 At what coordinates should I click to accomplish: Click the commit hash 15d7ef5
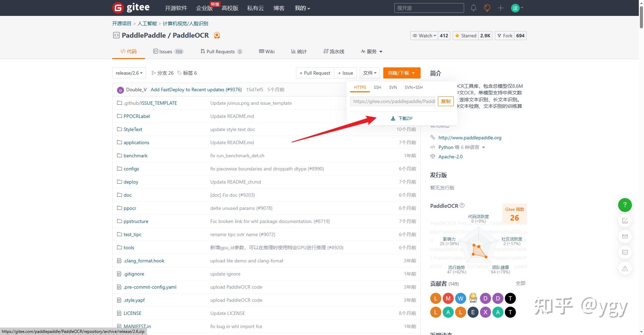tap(254, 90)
